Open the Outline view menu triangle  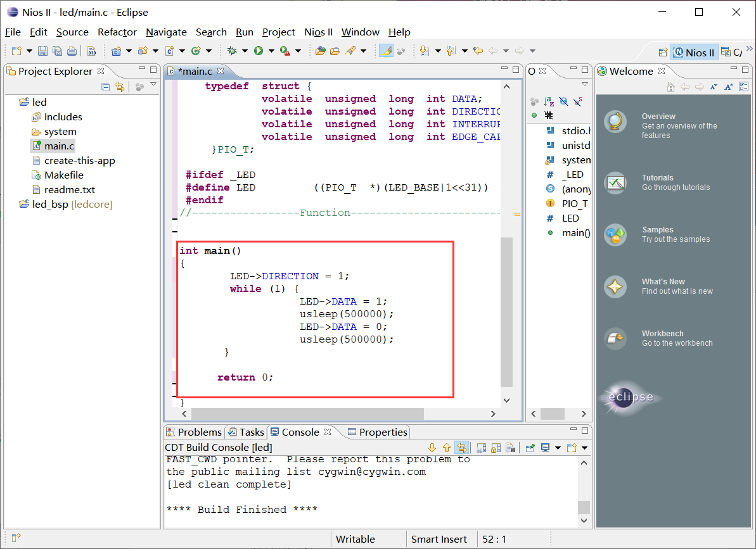coord(584,84)
